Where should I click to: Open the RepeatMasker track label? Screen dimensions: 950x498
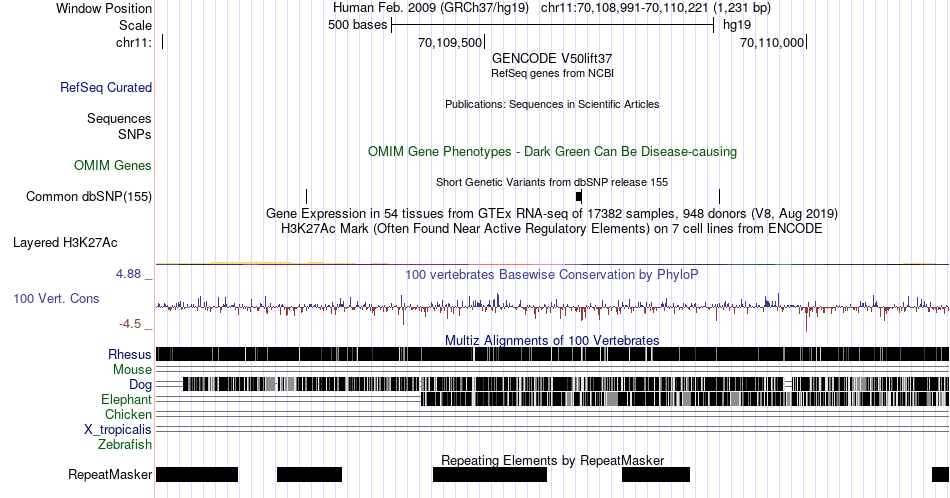[110, 474]
